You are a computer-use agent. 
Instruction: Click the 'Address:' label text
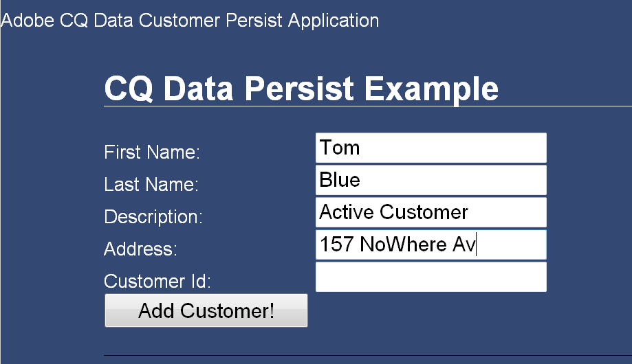[x=140, y=249]
